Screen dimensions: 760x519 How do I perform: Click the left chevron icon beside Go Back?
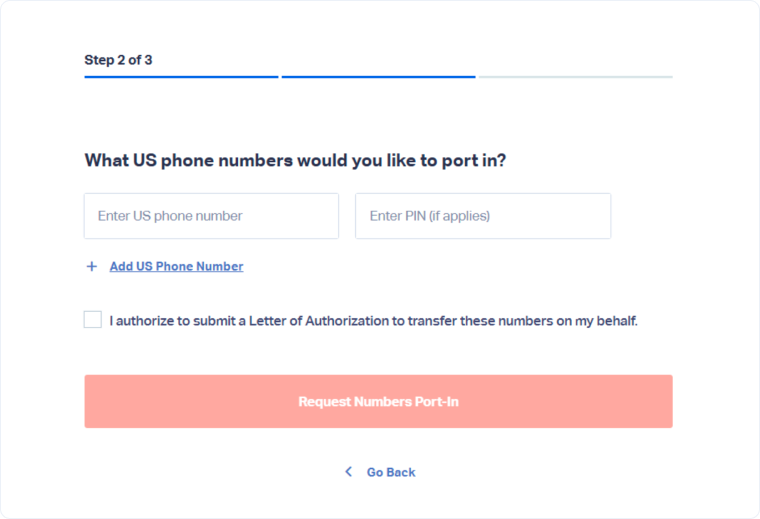tap(348, 472)
